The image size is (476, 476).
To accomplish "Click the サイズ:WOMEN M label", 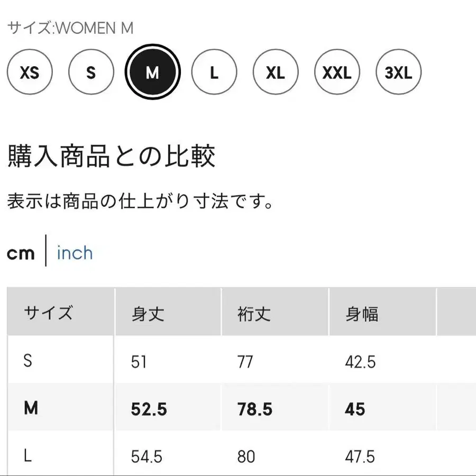I will 70,28.
